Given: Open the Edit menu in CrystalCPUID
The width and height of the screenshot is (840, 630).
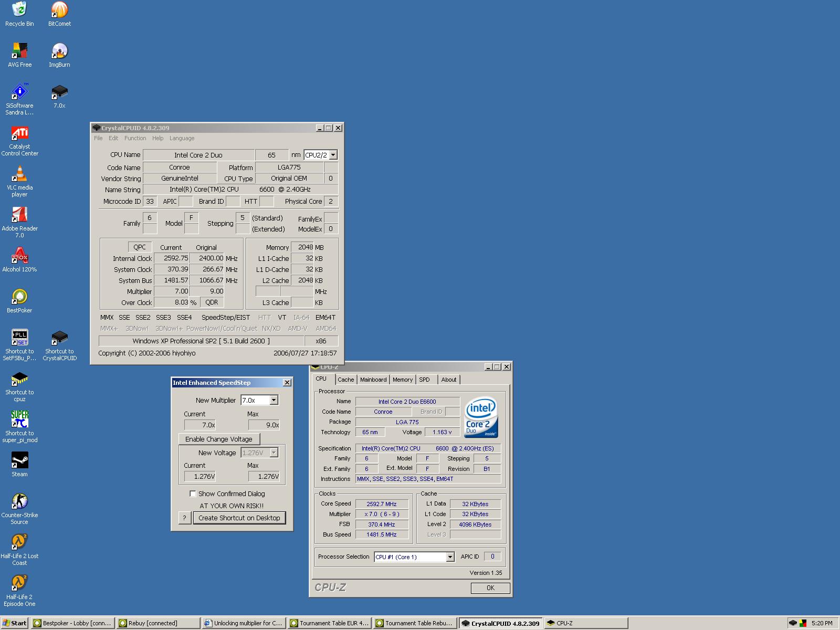Looking at the screenshot, I should click(x=113, y=138).
